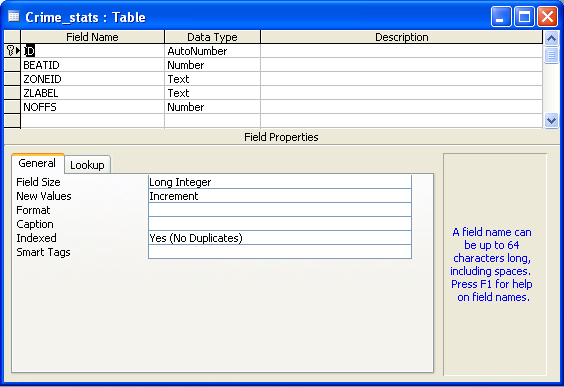Image resolution: width=564 pixels, height=387 pixels.
Task: Select the NOFFS row selector
Action: point(12,107)
